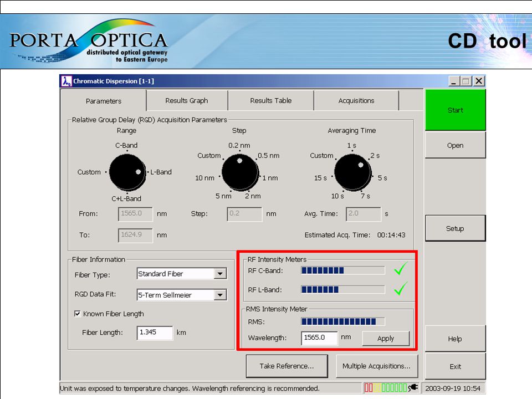Set Range knob to Custom
Viewport: 532px width, 399px height.
(89, 172)
